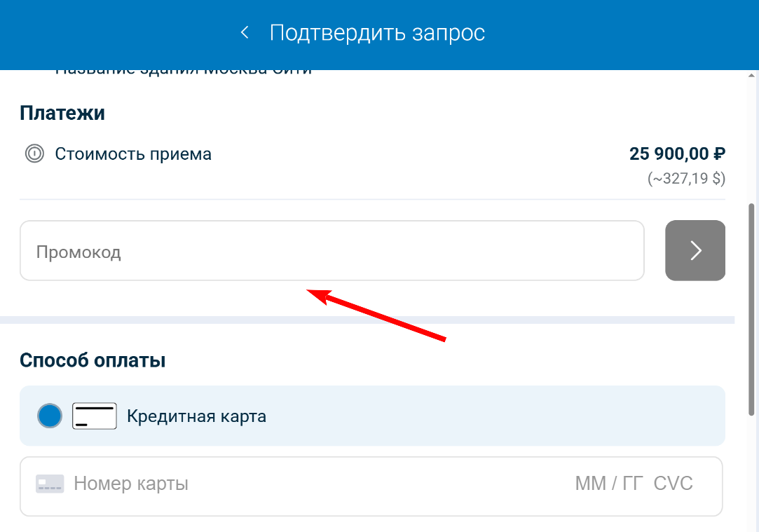Click the CVC code field
This screenshot has height=532, width=759.
pos(673,484)
